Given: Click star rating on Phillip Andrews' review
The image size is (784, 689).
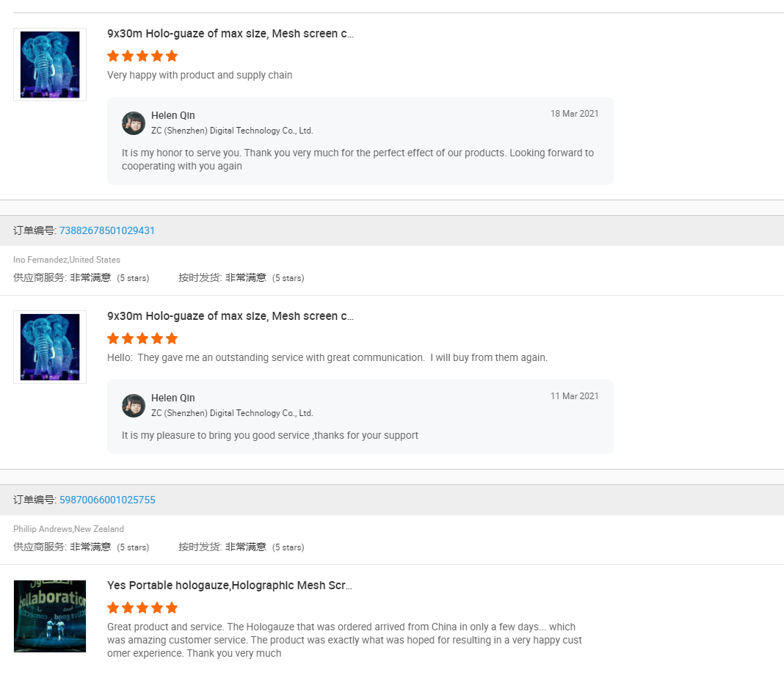Looking at the screenshot, I should (x=142, y=608).
